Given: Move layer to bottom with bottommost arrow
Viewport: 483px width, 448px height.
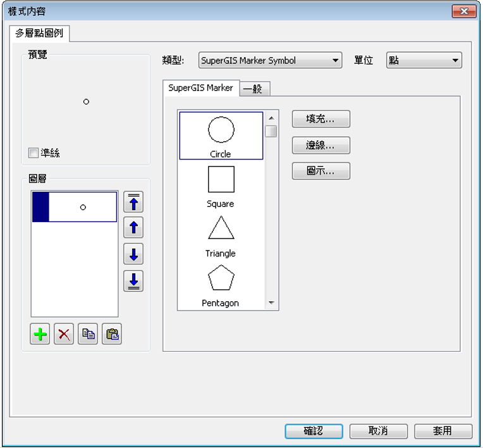Looking at the screenshot, I should tap(133, 281).
